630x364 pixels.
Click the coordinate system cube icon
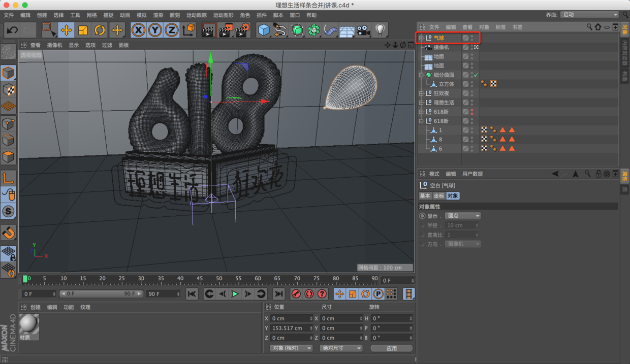188,30
